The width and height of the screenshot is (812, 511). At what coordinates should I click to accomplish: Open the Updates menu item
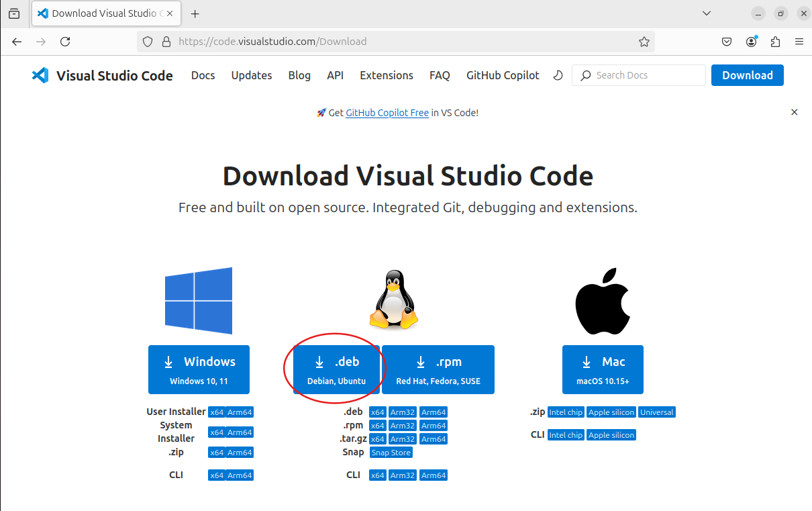pyautogui.click(x=252, y=75)
